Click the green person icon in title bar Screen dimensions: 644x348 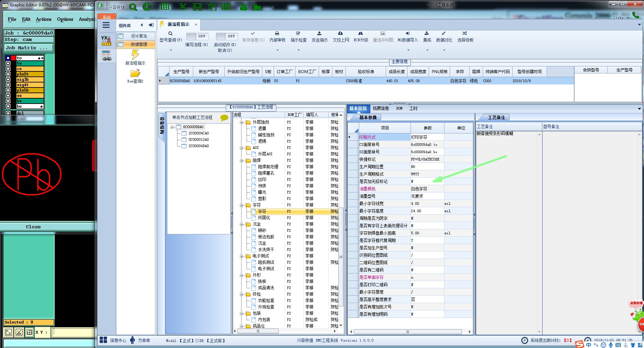pyautogui.click(x=244, y=7)
